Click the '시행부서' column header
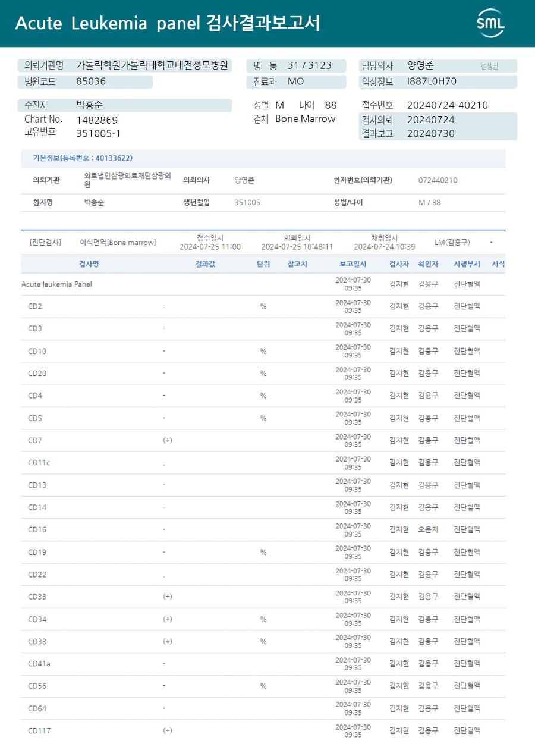The height and width of the screenshot is (756, 535). (x=467, y=264)
